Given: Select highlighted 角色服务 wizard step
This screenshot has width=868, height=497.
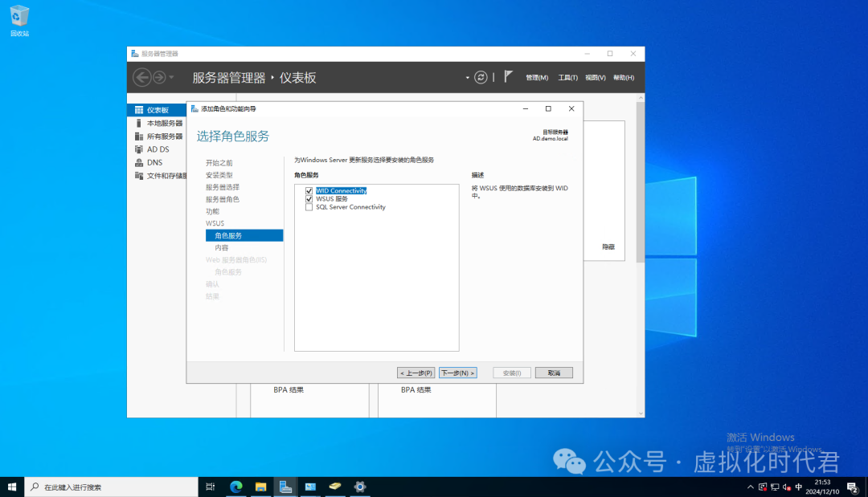Looking at the screenshot, I should [x=244, y=235].
